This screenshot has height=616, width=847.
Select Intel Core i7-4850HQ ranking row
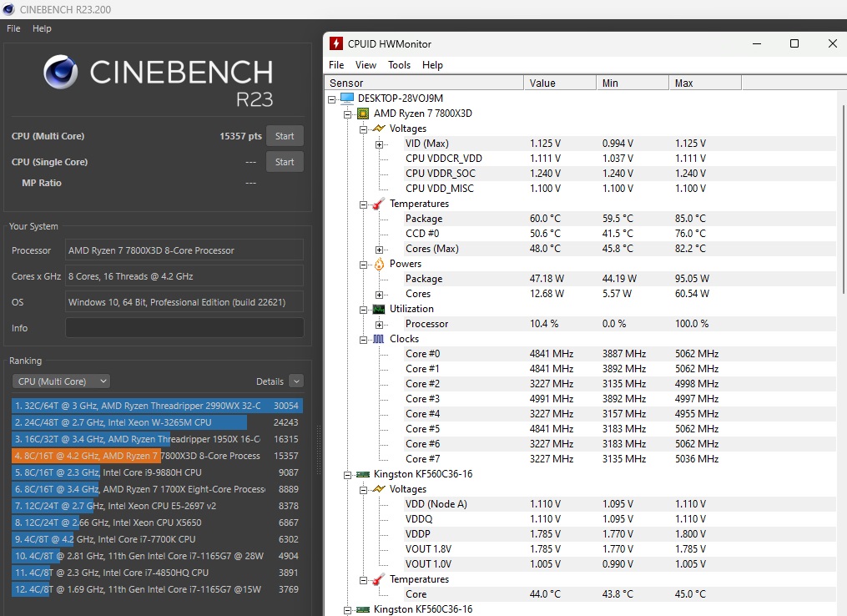(x=156, y=573)
